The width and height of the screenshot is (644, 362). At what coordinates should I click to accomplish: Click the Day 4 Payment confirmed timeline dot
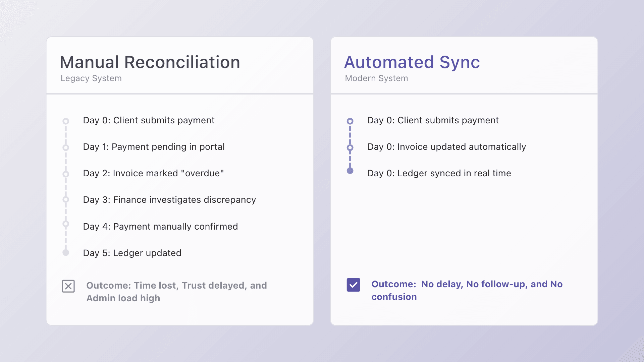tap(66, 224)
